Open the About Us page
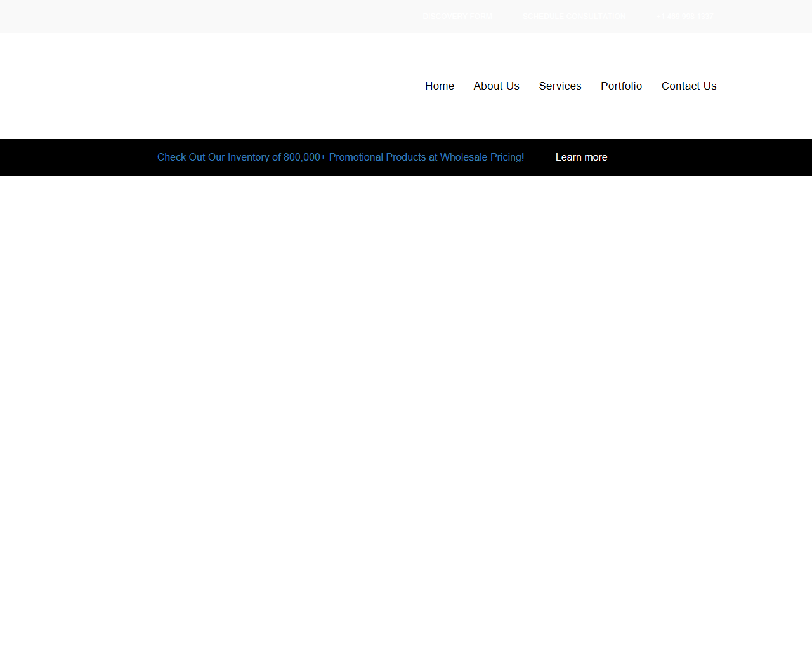812x650 pixels. click(x=496, y=86)
